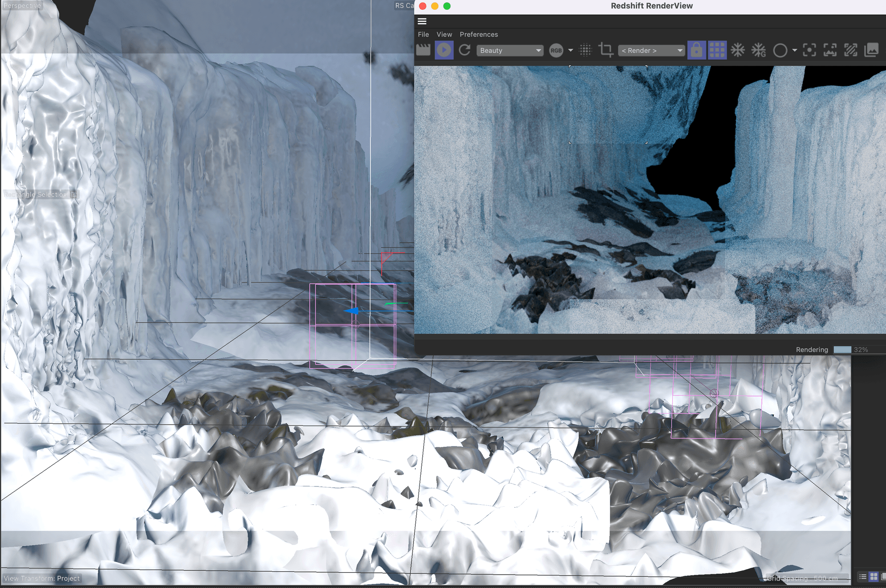This screenshot has width=886, height=588.
Task: Select the crop region tool
Action: (605, 50)
